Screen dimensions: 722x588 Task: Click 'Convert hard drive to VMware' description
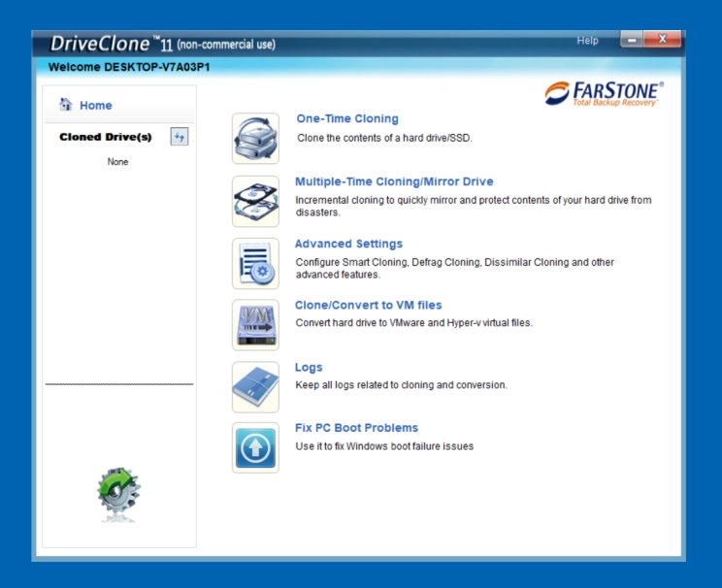tap(414, 323)
